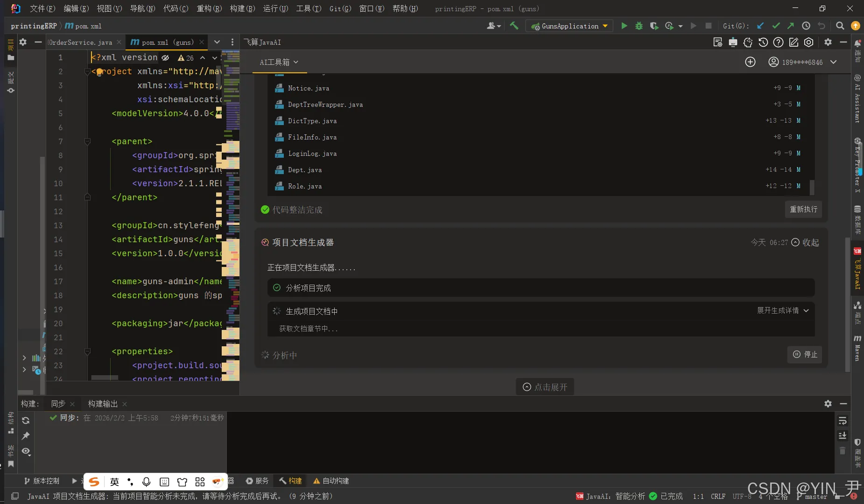Click the Sogou S logo on IME bar
The width and height of the screenshot is (864, 504).
coord(94,482)
